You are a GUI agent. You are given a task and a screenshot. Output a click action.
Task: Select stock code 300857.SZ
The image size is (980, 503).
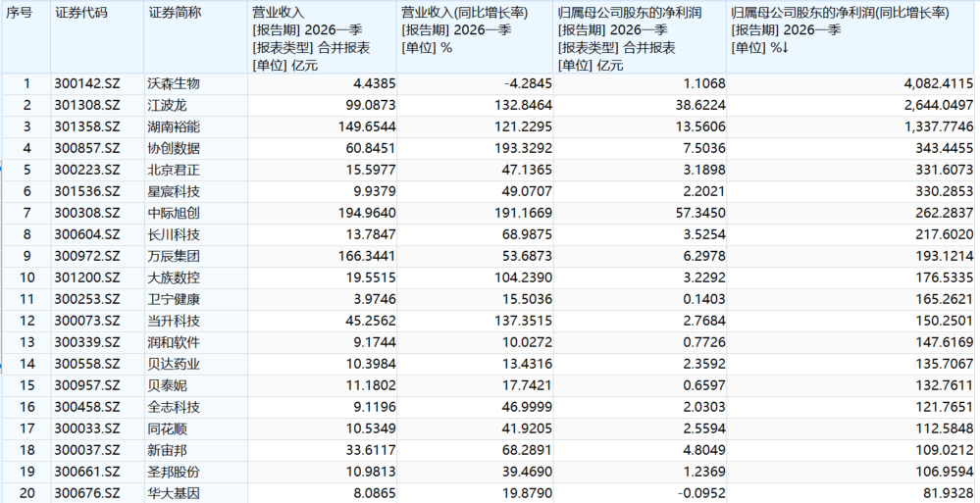point(86,149)
